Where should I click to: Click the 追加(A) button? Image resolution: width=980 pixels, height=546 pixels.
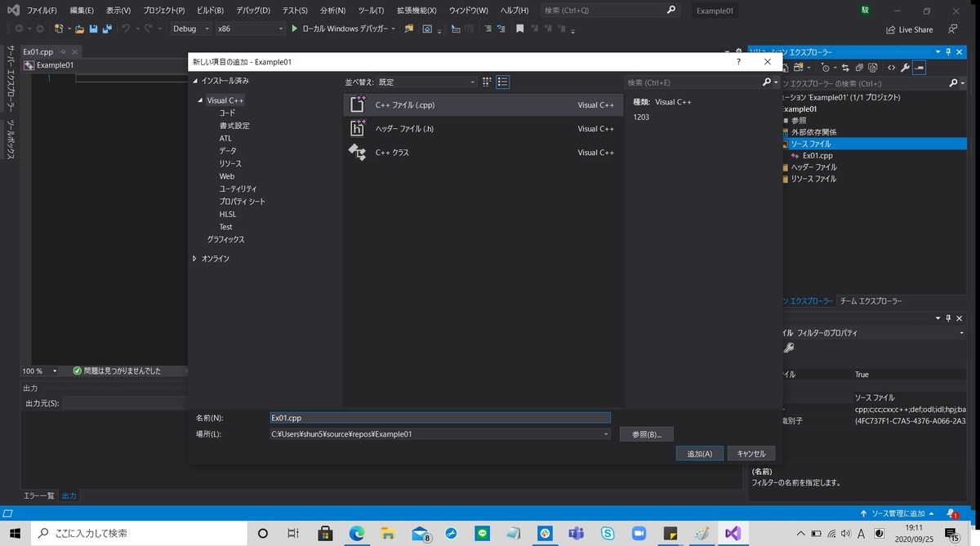700,454
